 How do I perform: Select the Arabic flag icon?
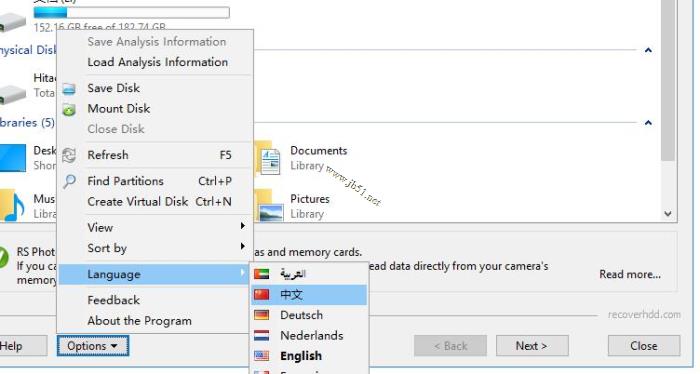tap(262, 274)
